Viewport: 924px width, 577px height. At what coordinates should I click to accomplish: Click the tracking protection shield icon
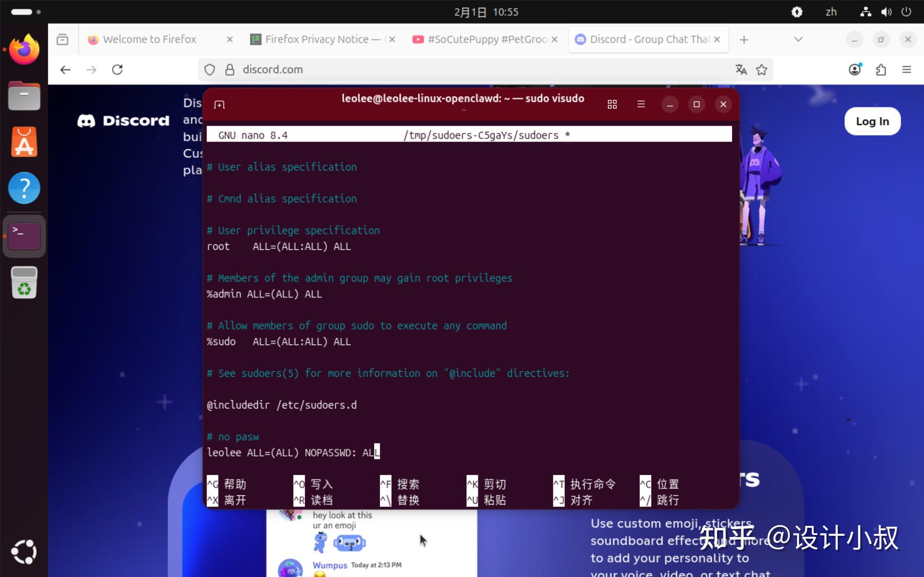point(209,70)
